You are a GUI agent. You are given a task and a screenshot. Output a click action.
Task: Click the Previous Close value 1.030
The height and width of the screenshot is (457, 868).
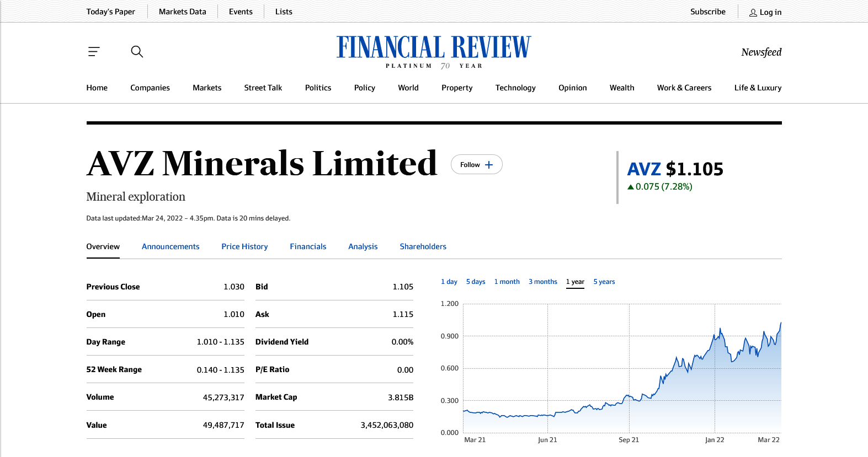(234, 287)
